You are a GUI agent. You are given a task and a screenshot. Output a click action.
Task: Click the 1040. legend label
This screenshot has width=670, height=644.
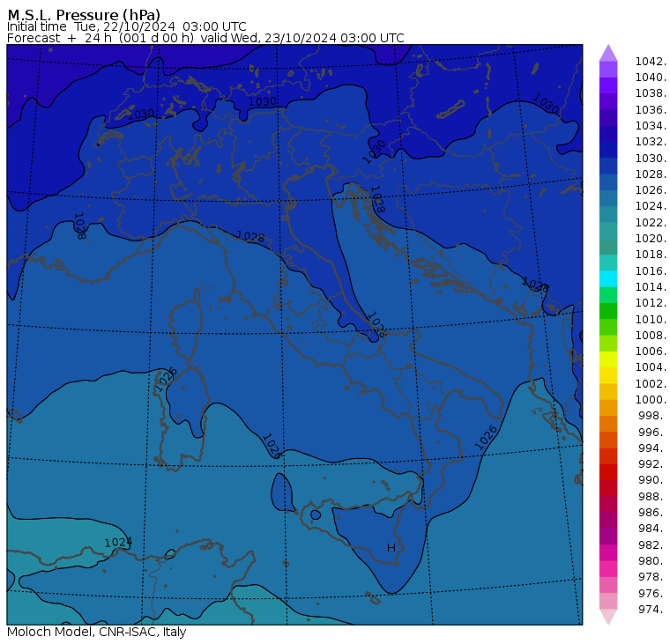651,78
